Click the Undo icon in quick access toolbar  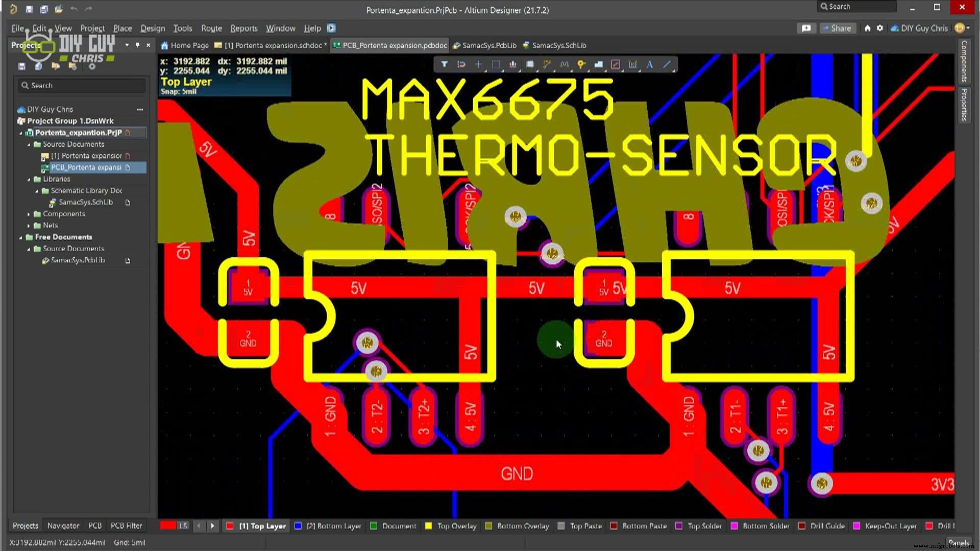coord(74,9)
